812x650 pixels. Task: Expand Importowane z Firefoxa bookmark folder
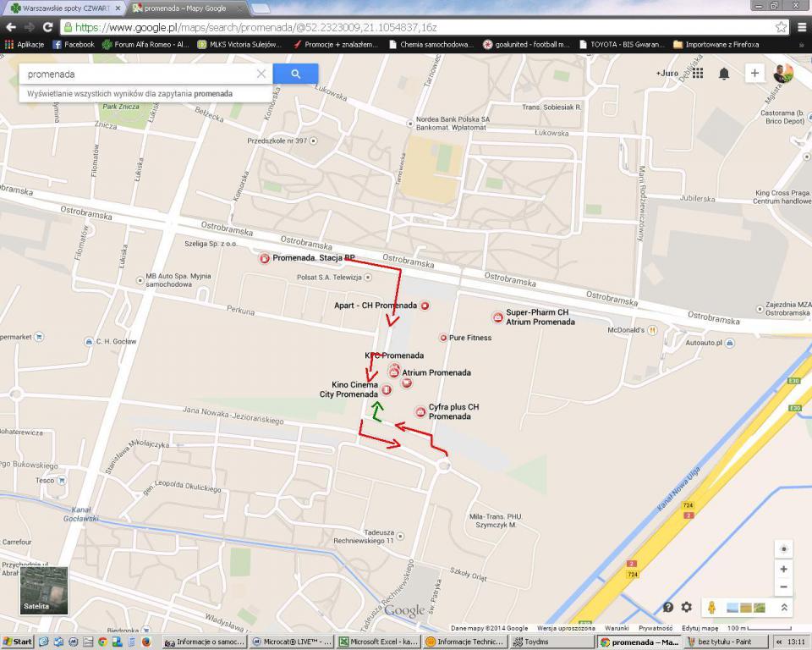716,45
